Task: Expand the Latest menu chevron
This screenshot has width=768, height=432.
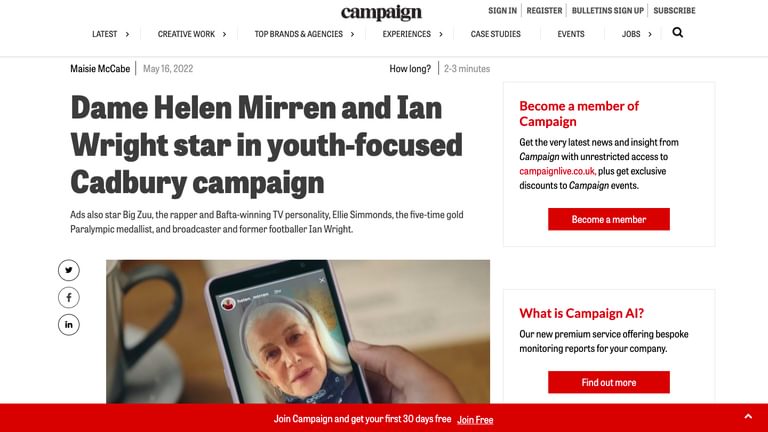Action: tap(127, 34)
